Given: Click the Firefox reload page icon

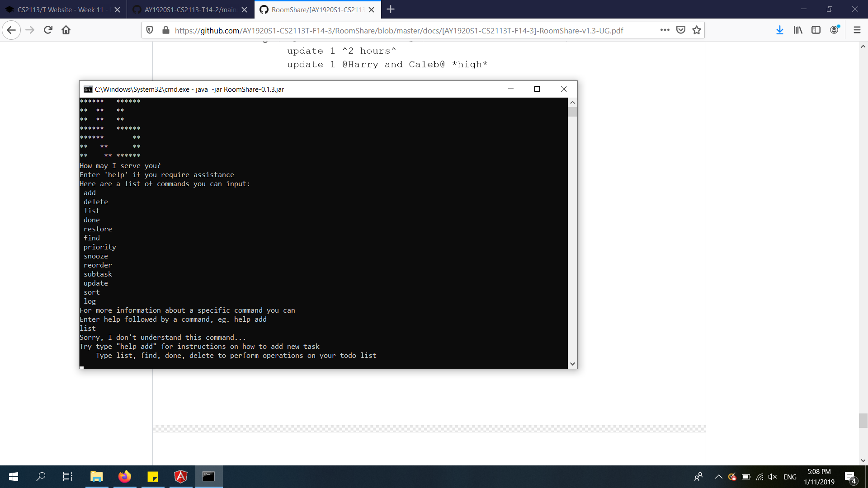Looking at the screenshot, I should point(48,30).
